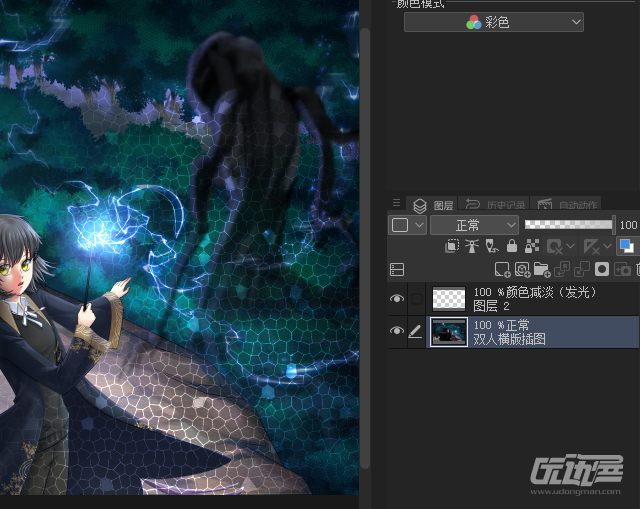Click the enable mask icon

[x=555, y=247]
